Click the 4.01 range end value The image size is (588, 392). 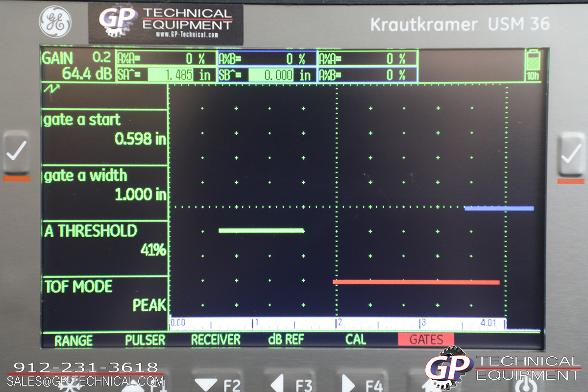pyautogui.click(x=489, y=323)
